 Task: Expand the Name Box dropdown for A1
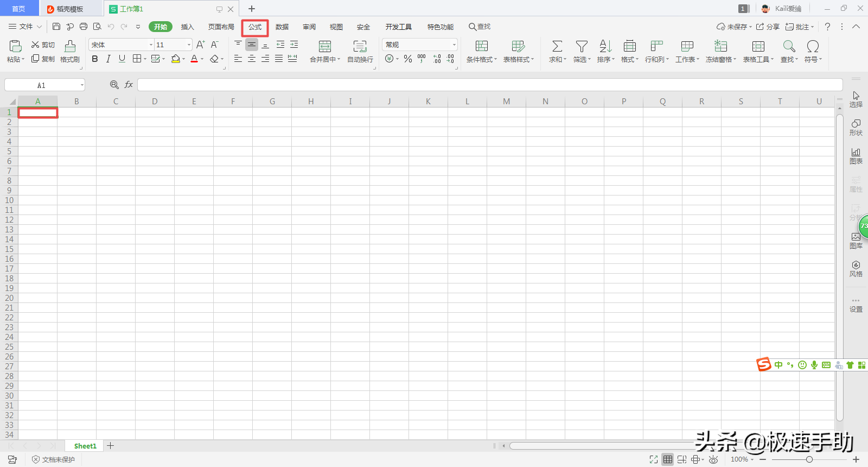[x=82, y=85]
